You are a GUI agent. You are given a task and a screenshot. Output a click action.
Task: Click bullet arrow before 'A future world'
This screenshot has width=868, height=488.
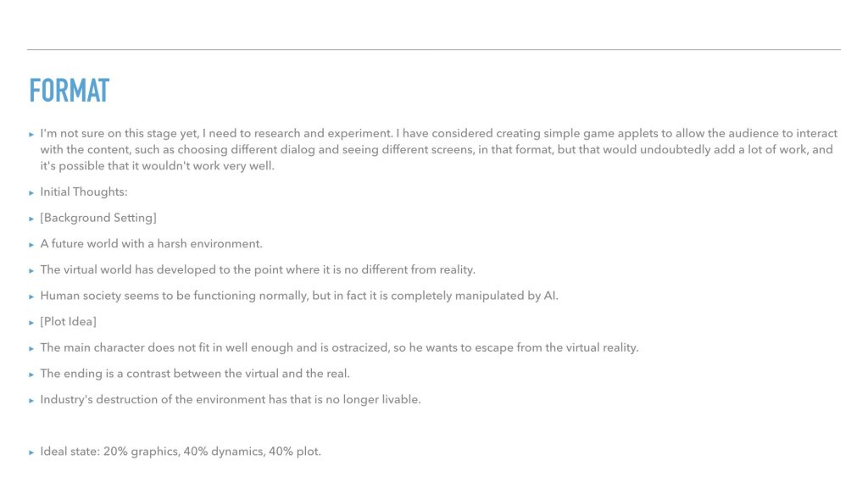click(x=31, y=245)
